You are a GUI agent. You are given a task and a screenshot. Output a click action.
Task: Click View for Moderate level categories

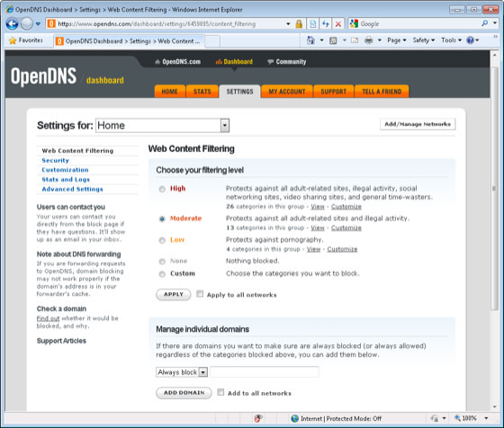point(318,227)
